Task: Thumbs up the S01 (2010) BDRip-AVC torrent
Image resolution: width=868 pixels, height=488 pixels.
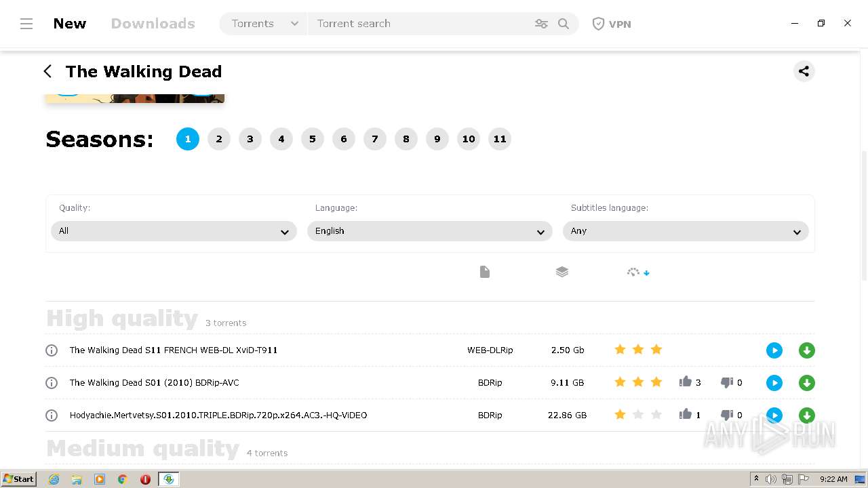Action: (685, 382)
